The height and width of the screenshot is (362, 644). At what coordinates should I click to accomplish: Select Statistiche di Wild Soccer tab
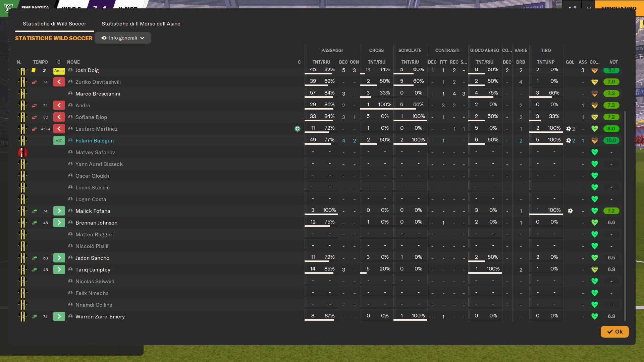coord(54,24)
